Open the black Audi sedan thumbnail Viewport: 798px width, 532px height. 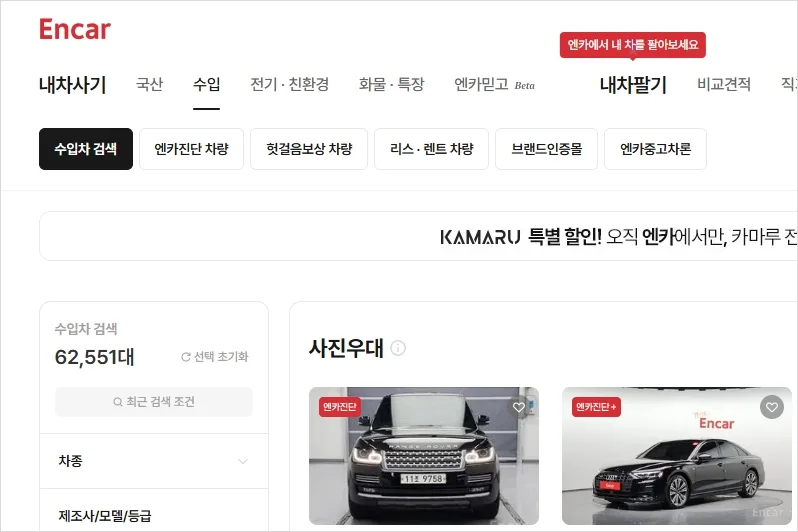click(677, 456)
